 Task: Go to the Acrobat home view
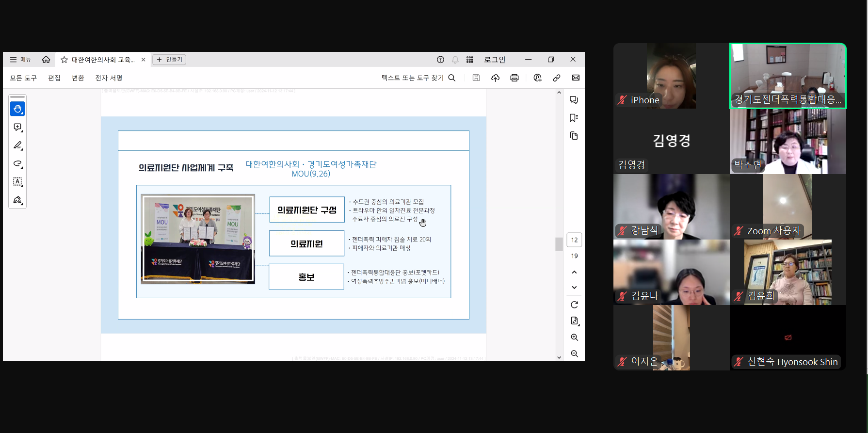pyautogui.click(x=46, y=60)
